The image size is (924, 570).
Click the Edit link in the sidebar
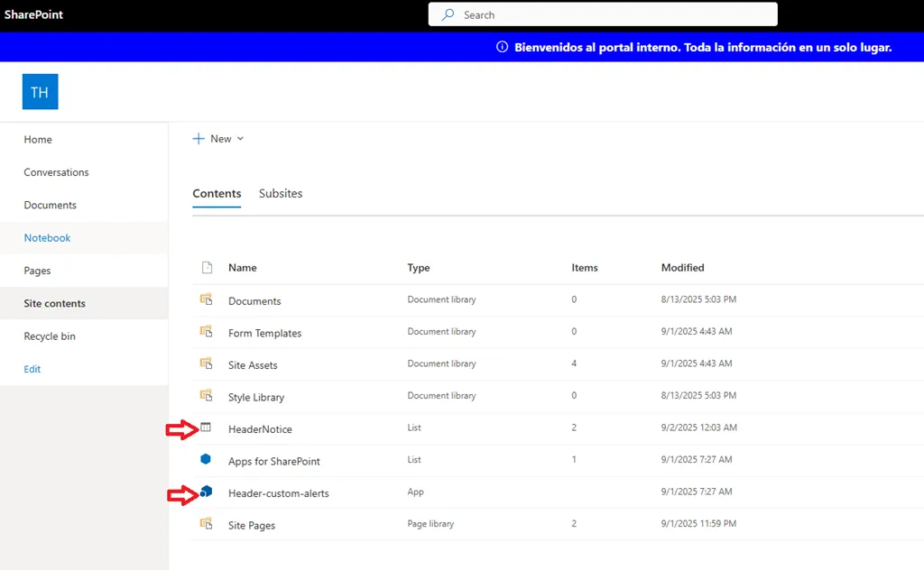[32, 368]
